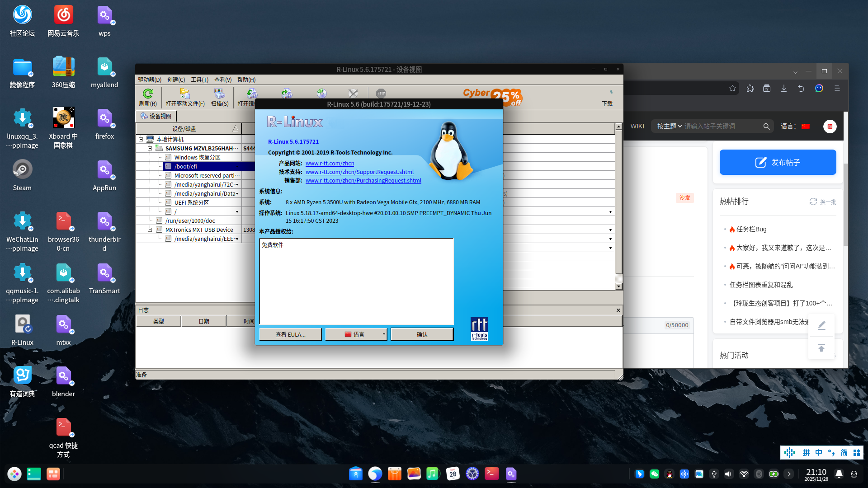Open the 驱动器(D) menu
The image size is (868, 488).
pos(150,80)
